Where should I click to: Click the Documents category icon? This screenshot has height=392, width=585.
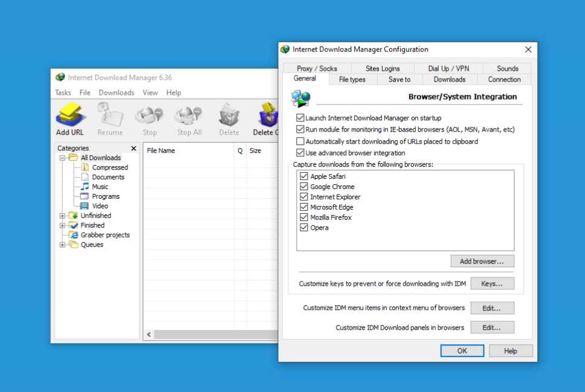pyautogui.click(x=85, y=177)
